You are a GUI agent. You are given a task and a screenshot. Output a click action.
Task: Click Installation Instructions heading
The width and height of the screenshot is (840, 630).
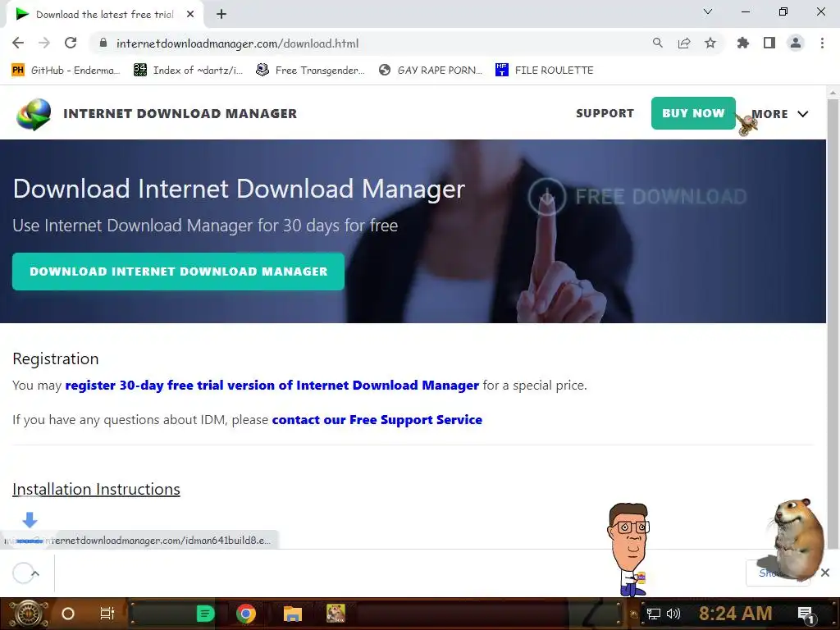[x=97, y=489]
